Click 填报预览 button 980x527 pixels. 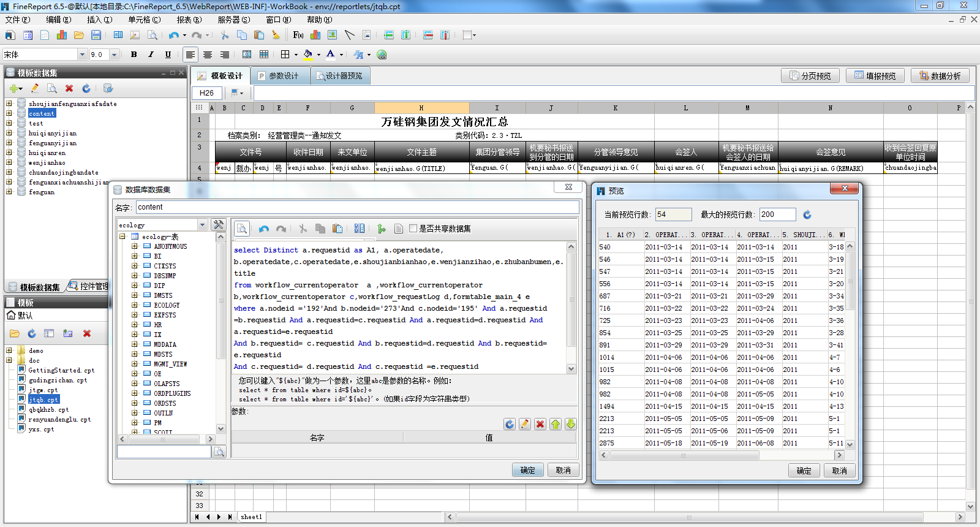pos(875,75)
